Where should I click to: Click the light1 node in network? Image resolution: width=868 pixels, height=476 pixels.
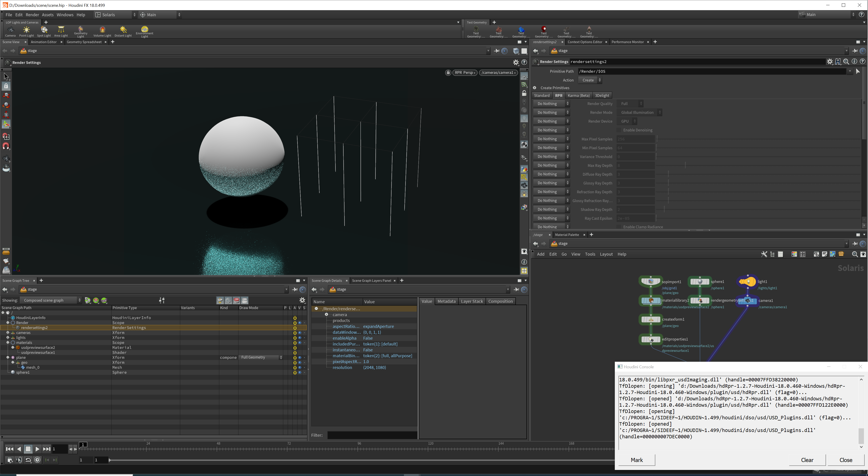pos(748,281)
